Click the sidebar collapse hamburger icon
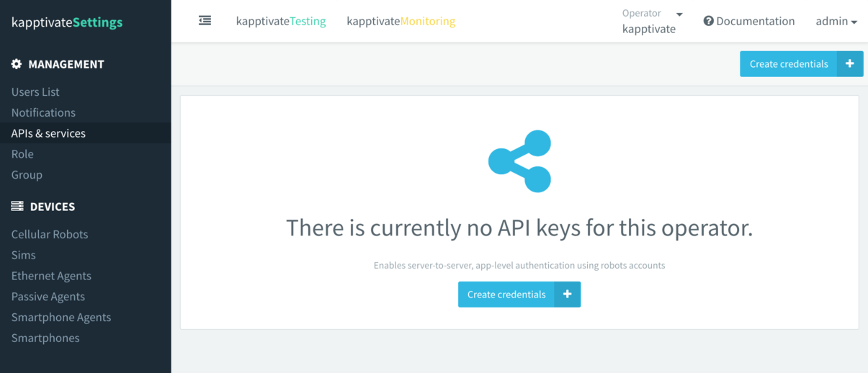Viewport: 868px width, 373px height. (x=205, y=21)
